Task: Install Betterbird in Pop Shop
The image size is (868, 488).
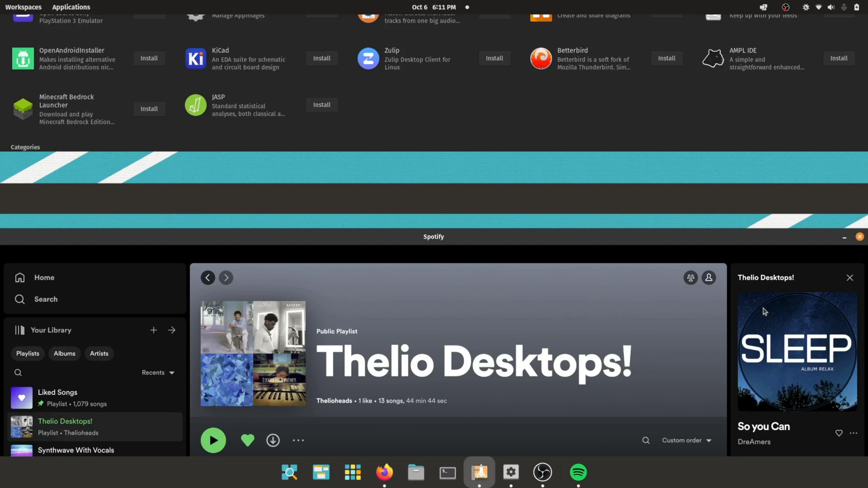Action: coord(667,58)
